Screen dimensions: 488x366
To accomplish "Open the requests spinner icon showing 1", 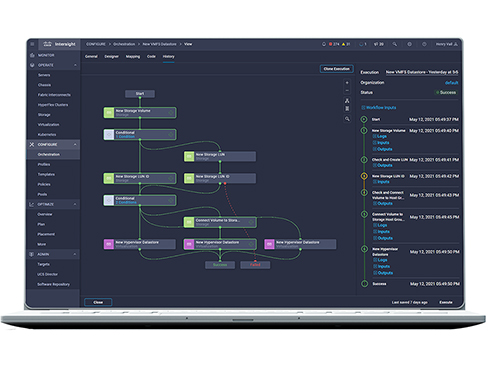I will [x=363, y=44].
